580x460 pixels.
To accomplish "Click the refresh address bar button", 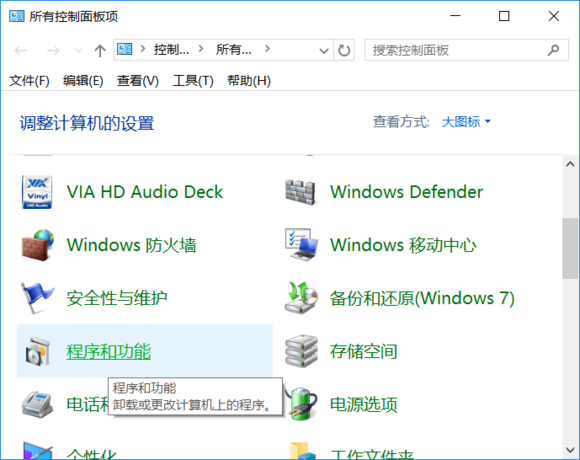I will 344,50.
